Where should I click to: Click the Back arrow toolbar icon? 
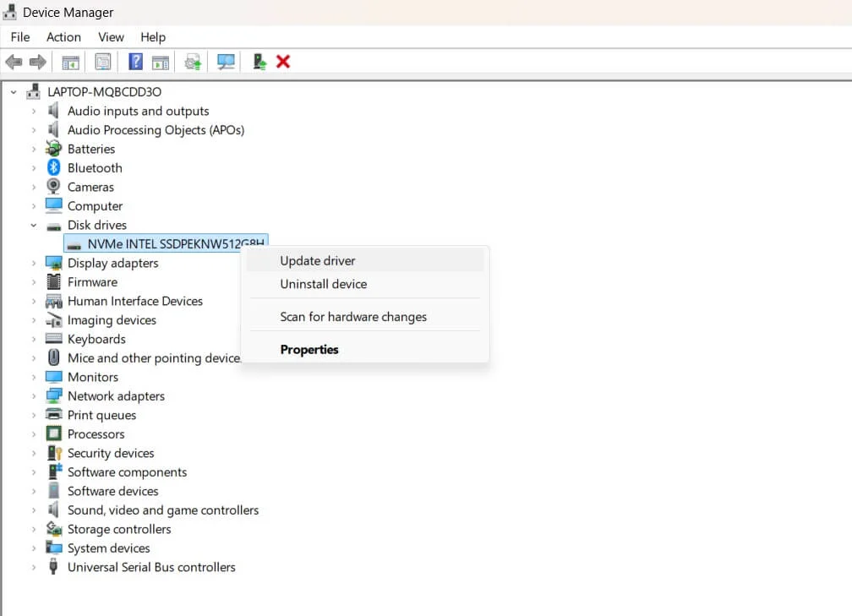pyautogui.click(x=14, y=62)
